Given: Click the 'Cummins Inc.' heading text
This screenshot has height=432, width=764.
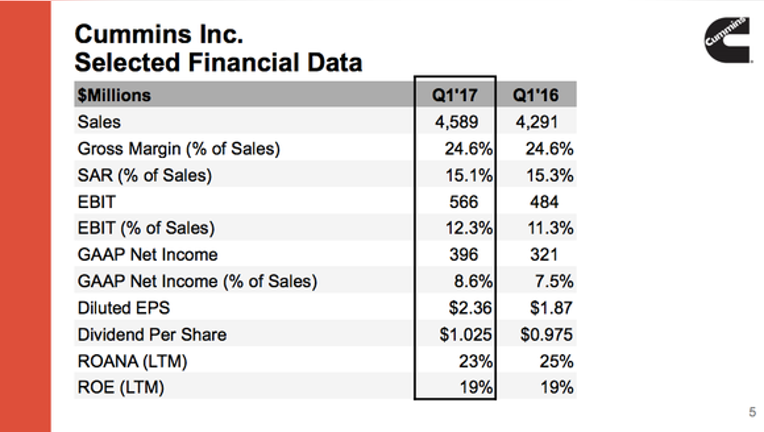Looking at the screenshot, I should click(159, 34).
